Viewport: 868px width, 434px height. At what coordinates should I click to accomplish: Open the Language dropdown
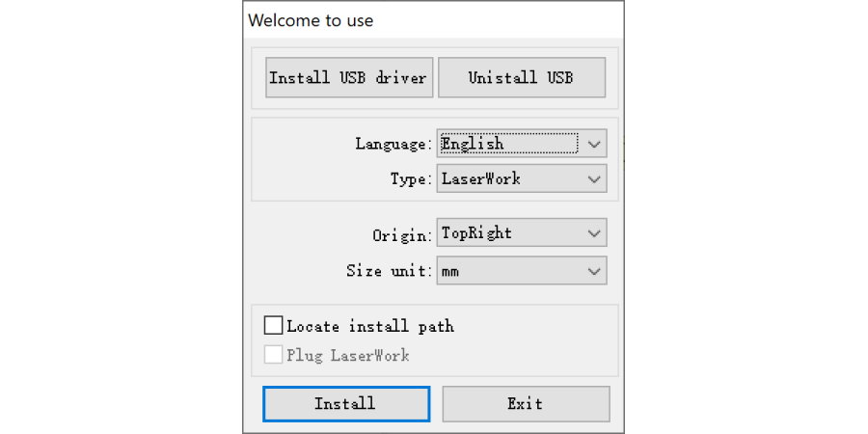pos(521,144)
